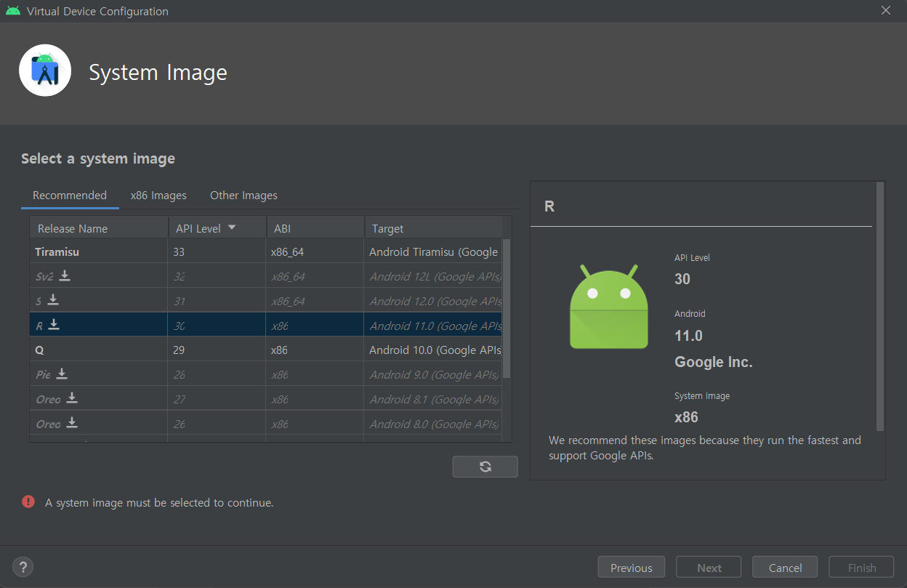The image size is (907, 588).
Task: Click Android 8.0 (Google APIs) target cell
Action: 433,424
